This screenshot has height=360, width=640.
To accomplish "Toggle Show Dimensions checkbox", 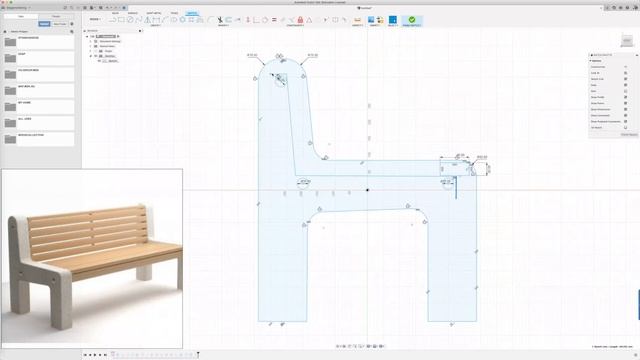I will pos(625,109).
